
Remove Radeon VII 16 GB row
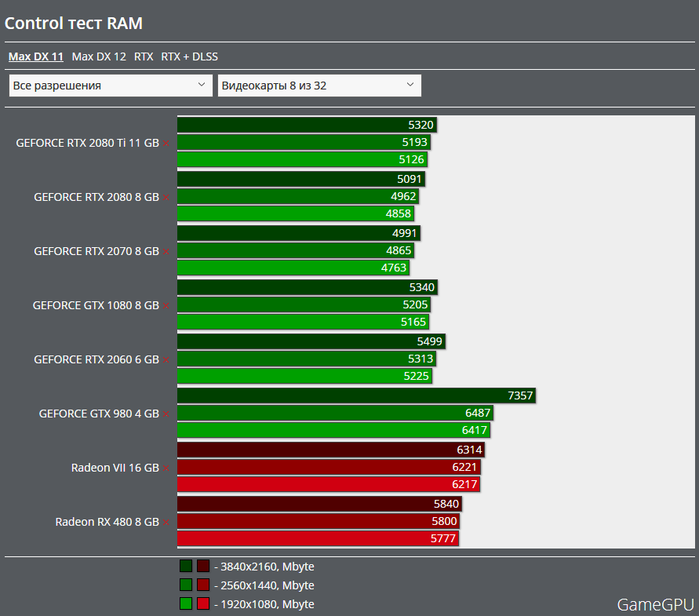pyautogui.click(x=166, y=468)
